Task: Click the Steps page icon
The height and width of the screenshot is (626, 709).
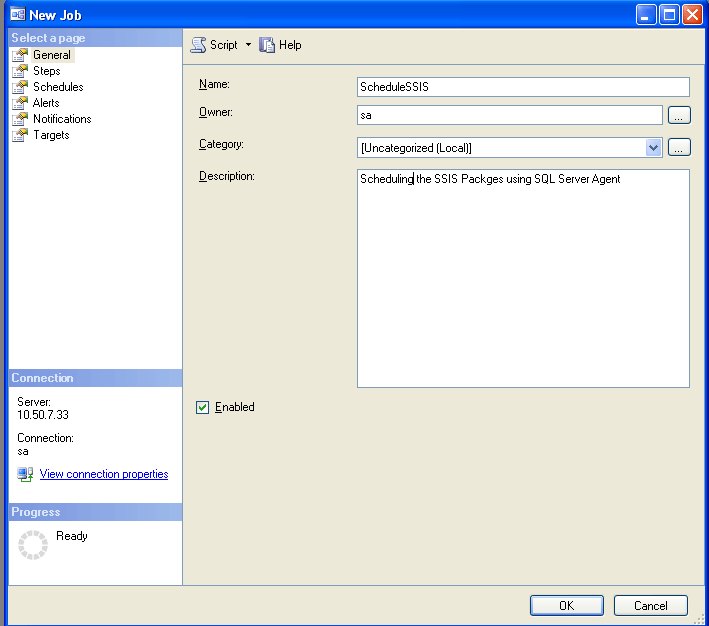Action: pyautogui.click(x=19, y=71)
